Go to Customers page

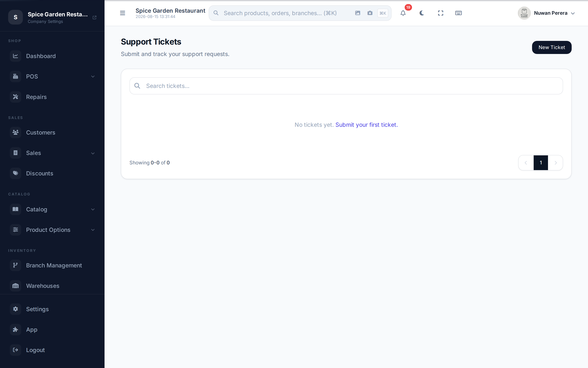52,132
